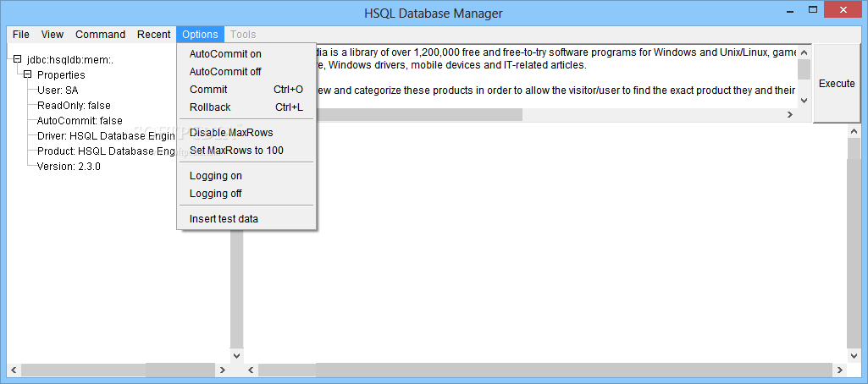Select Rollback from Options menu
868x384 pixels.
pos(246,107)
